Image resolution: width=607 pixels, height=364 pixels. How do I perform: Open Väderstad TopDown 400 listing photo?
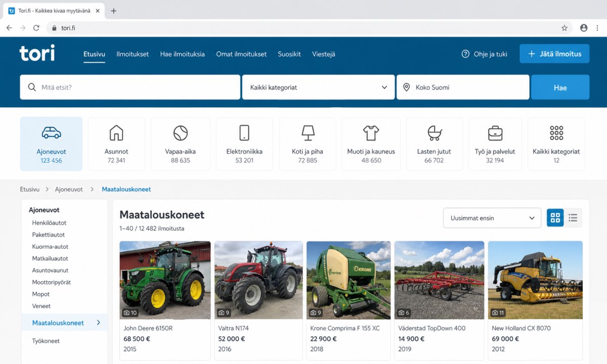tap(439, 280)
